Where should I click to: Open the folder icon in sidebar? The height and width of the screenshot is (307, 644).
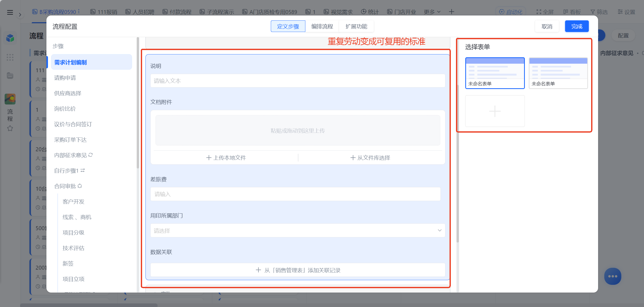tap(10, 76)
